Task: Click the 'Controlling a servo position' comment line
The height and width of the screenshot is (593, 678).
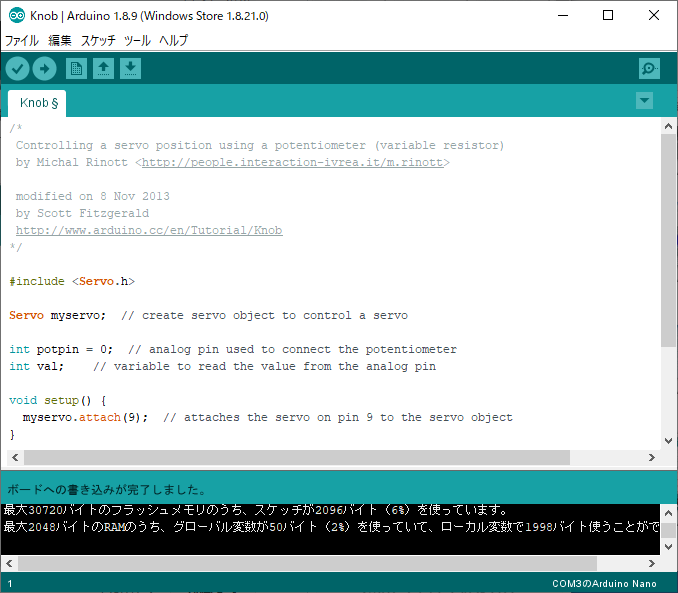Action: point(260,145)
